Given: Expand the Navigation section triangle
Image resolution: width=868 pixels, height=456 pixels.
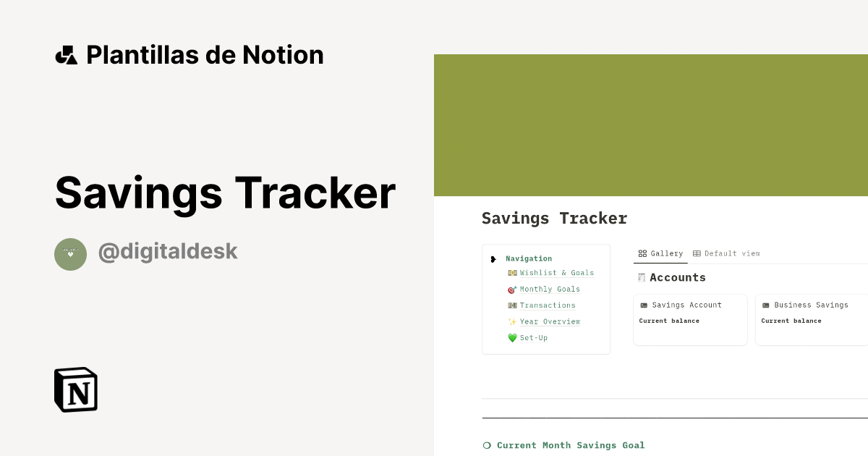Looking at the screenshot, I should click(x=493, y=258).
